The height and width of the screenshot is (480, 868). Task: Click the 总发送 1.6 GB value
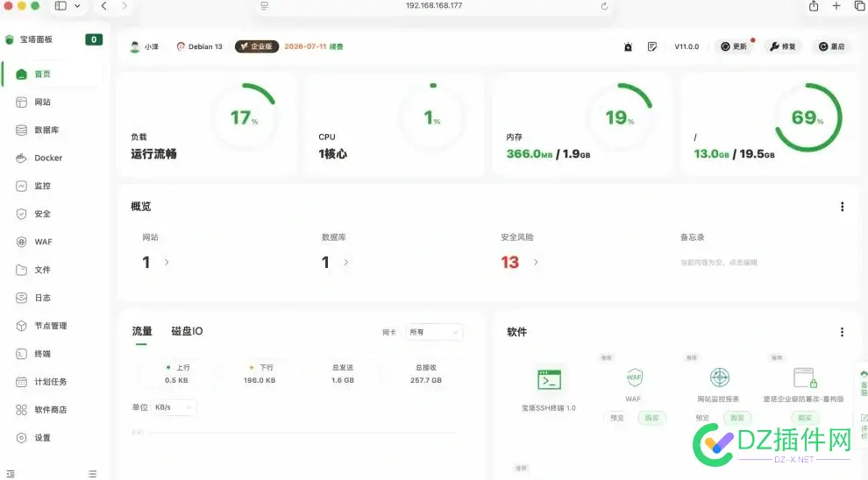pyautogui.click(x=343, y=380)
